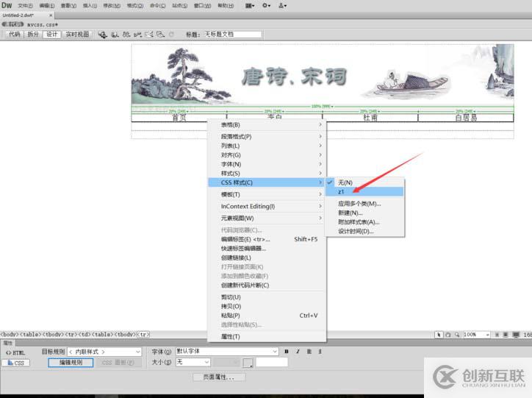Open the layout icon menu in menu bar
The width and height of the screenshot is (532, 398).
coord(250,5)
